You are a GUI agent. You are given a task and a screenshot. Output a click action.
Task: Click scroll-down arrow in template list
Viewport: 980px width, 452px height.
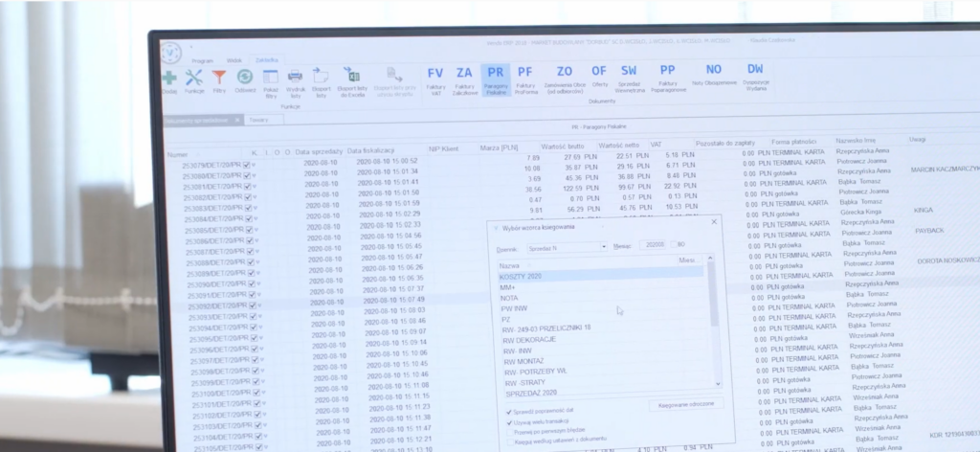tap(718, 384)
